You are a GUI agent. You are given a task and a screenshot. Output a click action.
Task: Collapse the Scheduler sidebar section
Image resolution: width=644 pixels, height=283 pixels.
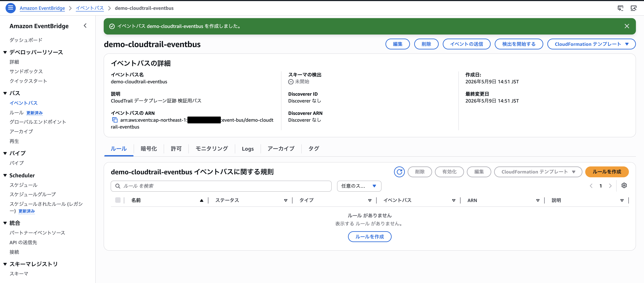tap(5, 175)
